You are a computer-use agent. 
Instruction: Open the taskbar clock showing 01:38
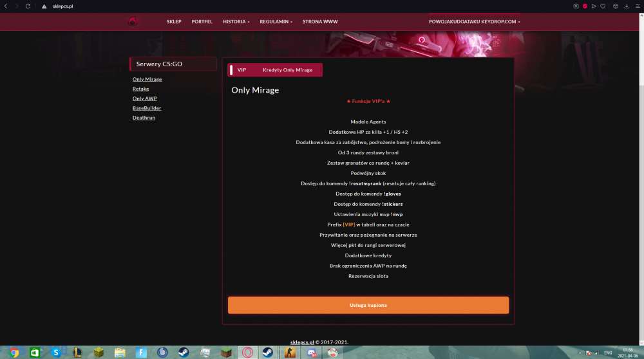point(627,353)
